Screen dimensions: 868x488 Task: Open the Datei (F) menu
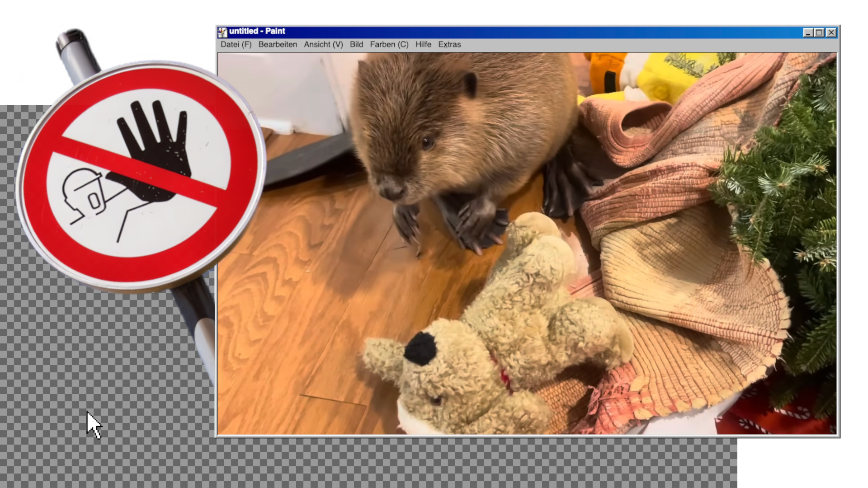pos(236,44)
